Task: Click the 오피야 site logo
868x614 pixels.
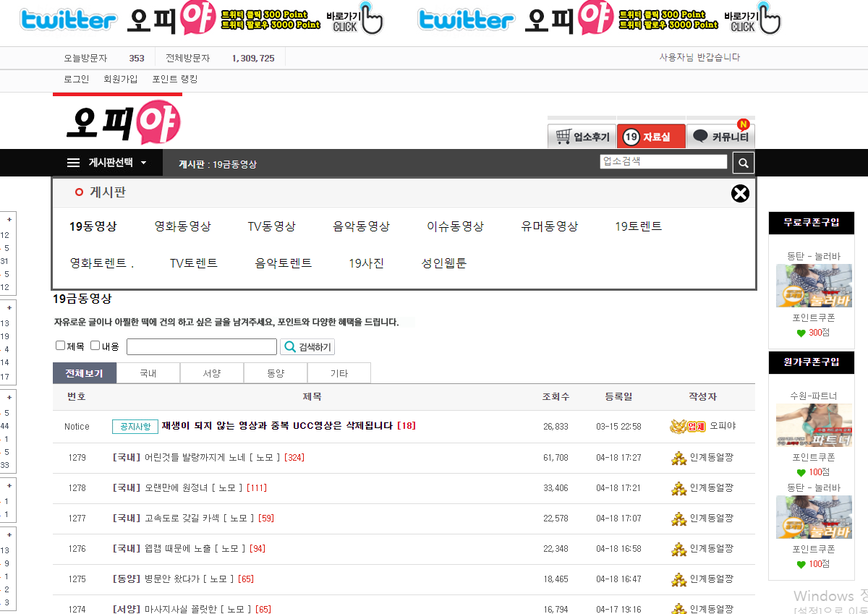Action: pos(123,122)
